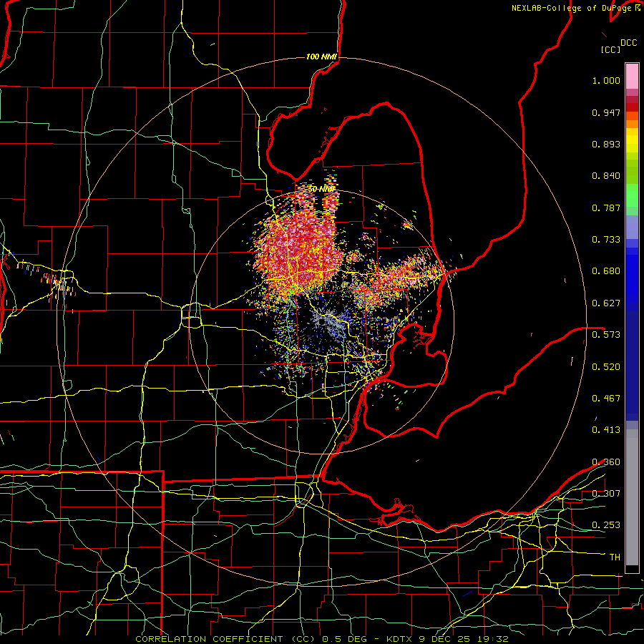Click the 0.520 scale value
This screenshot has width=644, height=644.
tap(606, 367)
